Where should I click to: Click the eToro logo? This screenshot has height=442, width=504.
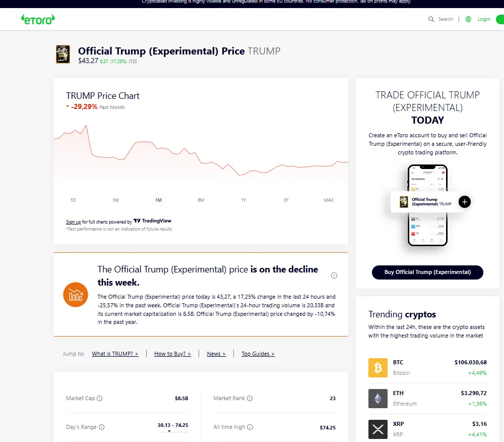(x=38, y=19)
